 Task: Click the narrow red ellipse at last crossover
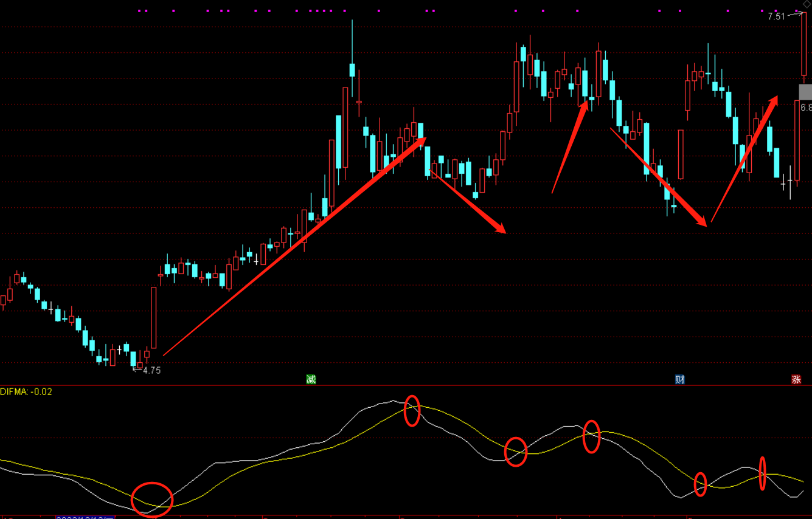point(762,473)
